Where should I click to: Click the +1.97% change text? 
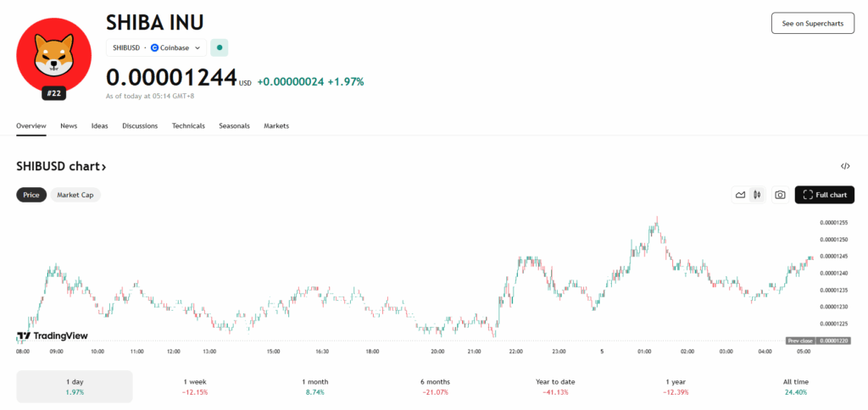(x=346, y=82)
